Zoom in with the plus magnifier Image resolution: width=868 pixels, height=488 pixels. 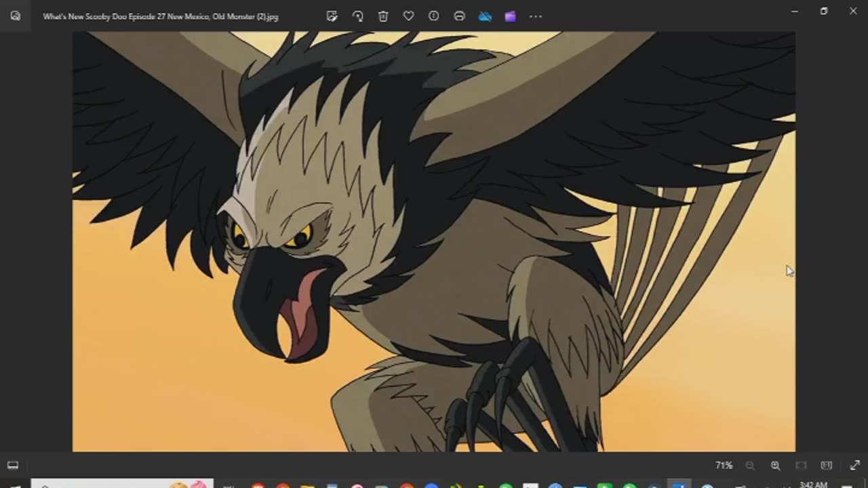pos(775,466)
